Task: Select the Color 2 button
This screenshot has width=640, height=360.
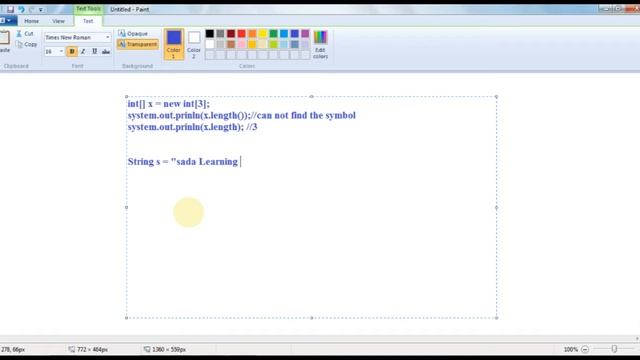Action: tap(194, 44)
